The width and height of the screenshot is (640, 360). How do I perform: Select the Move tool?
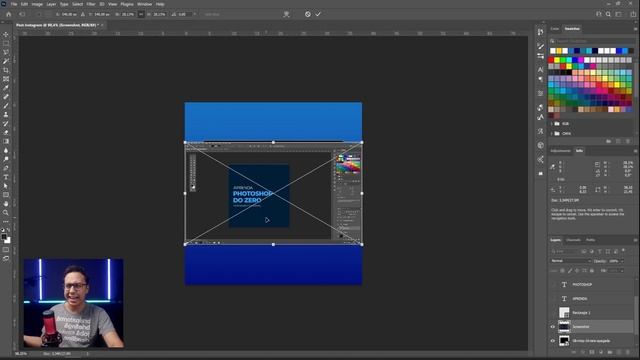[6, 34]
